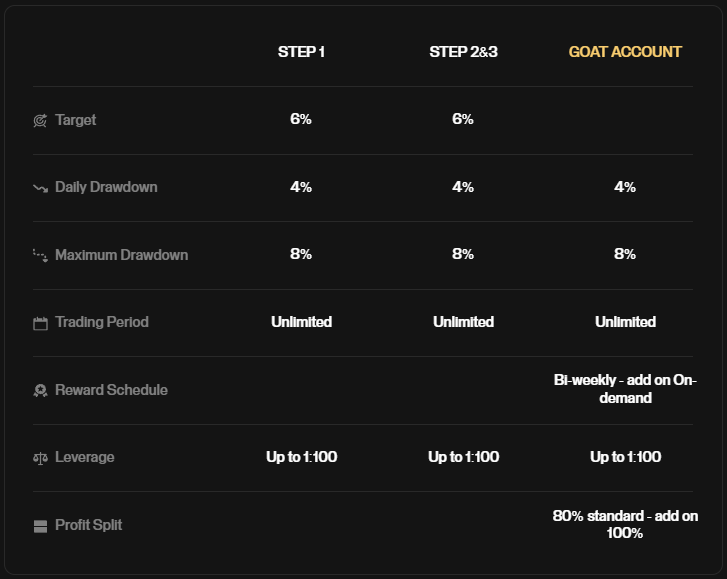Click the Reward Schedule row label
The width and height of the screenshot is (727, 579).
pos(111,390)
